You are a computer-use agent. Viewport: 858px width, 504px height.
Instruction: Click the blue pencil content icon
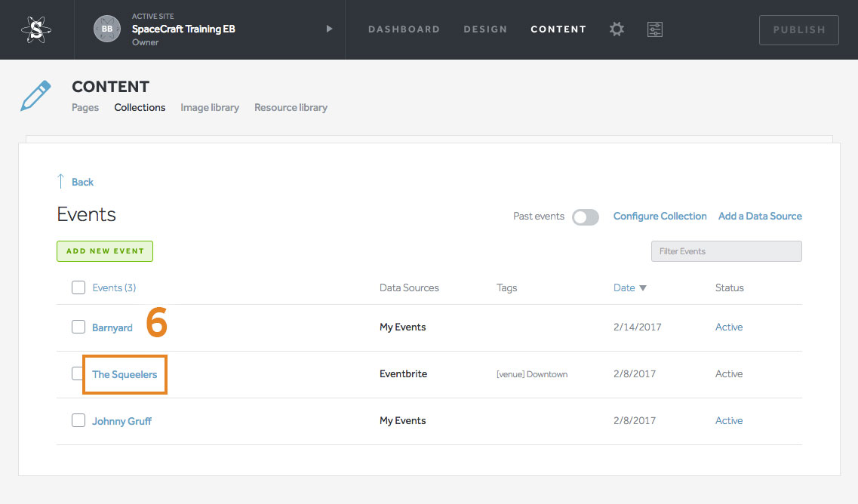[x=36, y=95]
